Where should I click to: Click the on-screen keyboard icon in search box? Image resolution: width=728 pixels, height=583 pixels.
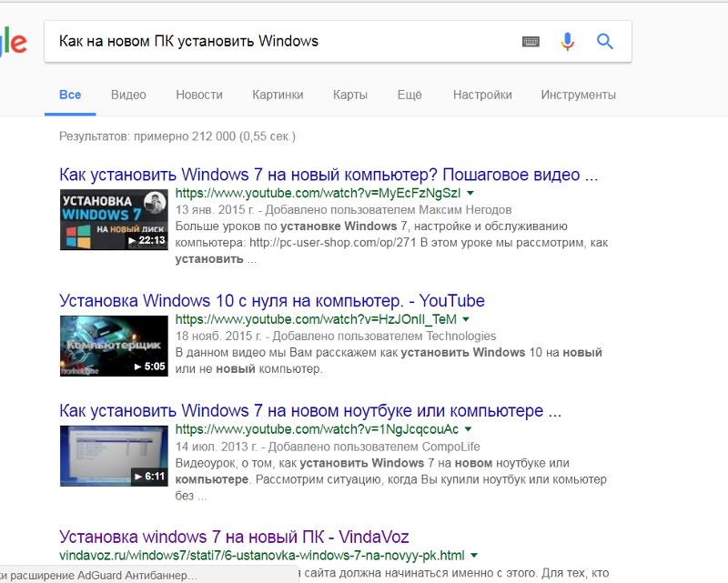click(x=531, y=42)
